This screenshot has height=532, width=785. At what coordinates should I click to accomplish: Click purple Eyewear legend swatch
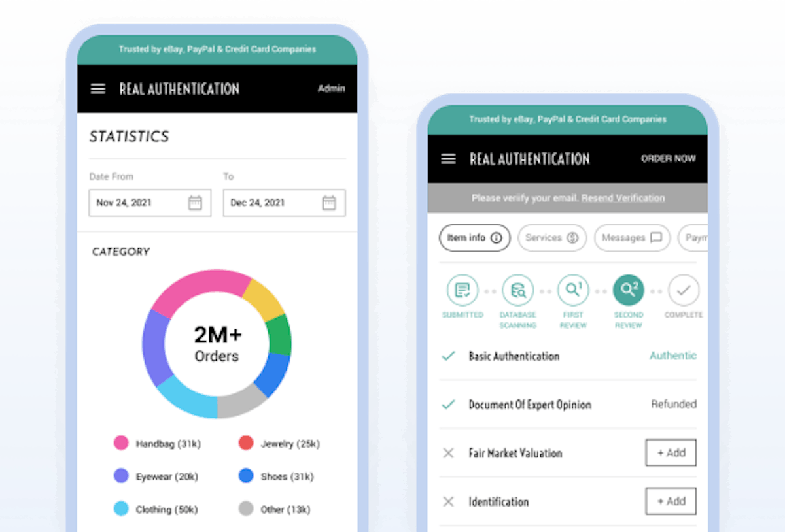click(121, 476)
